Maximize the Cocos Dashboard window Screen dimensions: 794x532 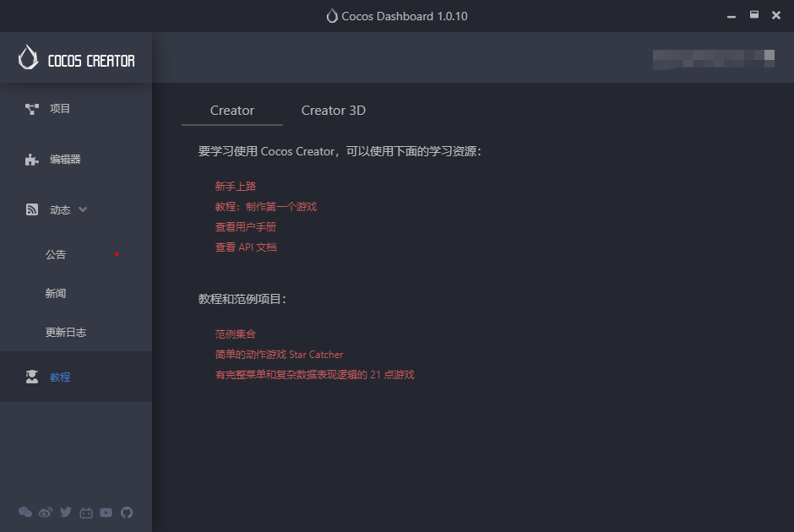coord(754,14)
